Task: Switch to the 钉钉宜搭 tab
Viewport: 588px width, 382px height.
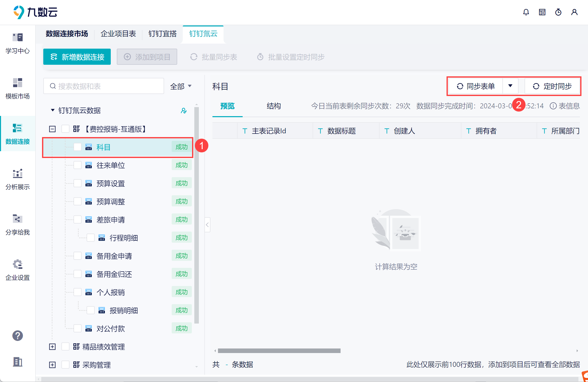Action: click(162, 34)
